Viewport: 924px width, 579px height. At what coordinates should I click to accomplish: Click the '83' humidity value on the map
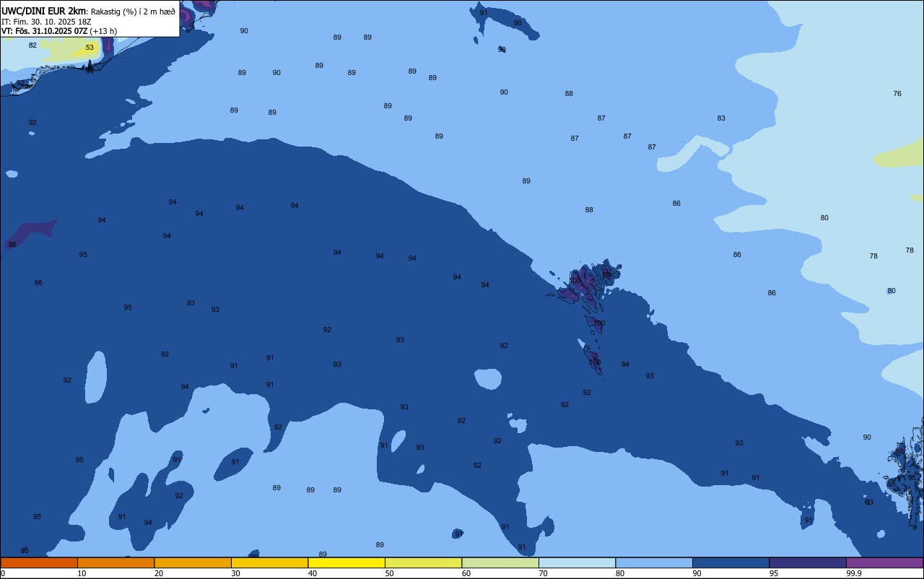pos(721,118)
